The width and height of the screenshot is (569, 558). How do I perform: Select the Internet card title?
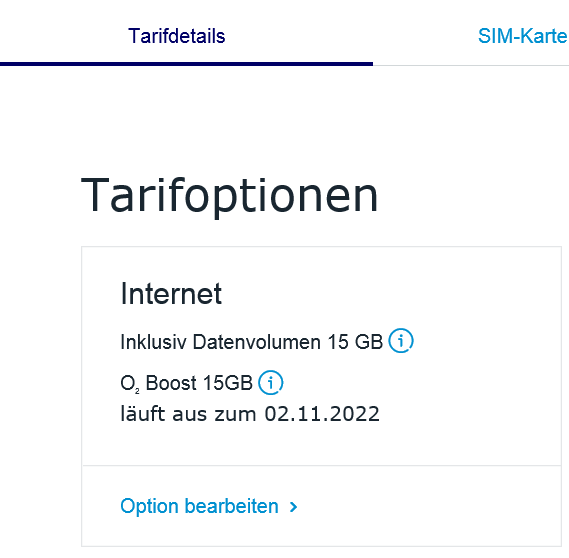point(171,294)
